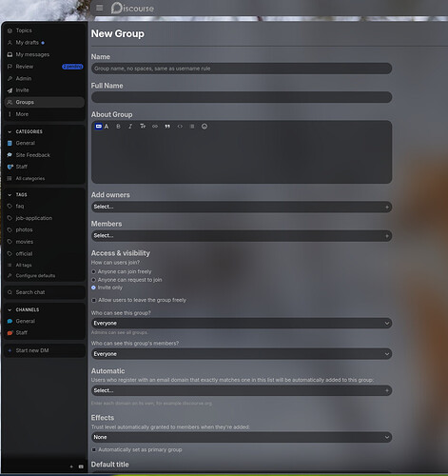The height and width of the screenshot is (476, 448).
Task: Open My messages in the sidebar
Action: [45, 54]
